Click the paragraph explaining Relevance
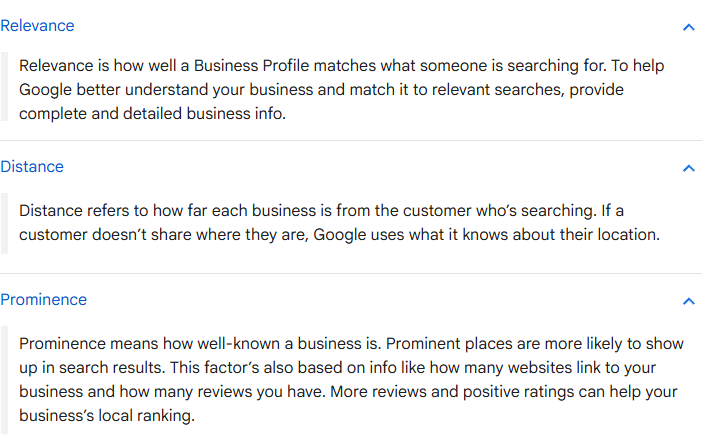 (340, 90)
